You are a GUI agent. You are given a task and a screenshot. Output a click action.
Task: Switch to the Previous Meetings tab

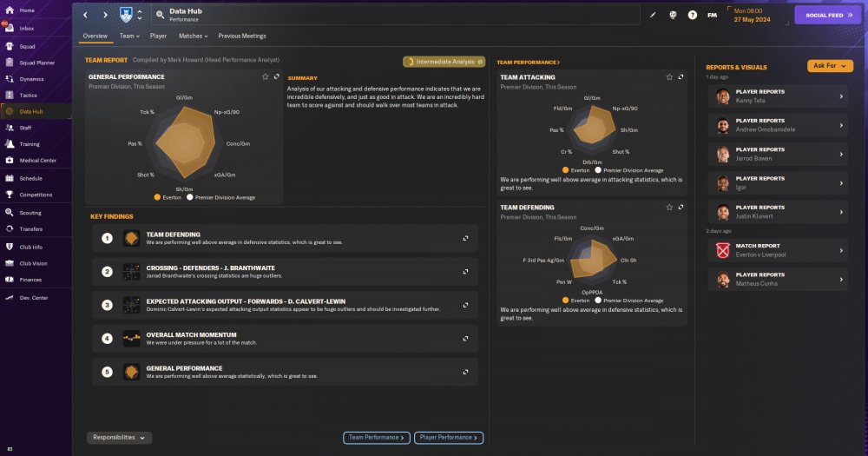click(242, 36)
